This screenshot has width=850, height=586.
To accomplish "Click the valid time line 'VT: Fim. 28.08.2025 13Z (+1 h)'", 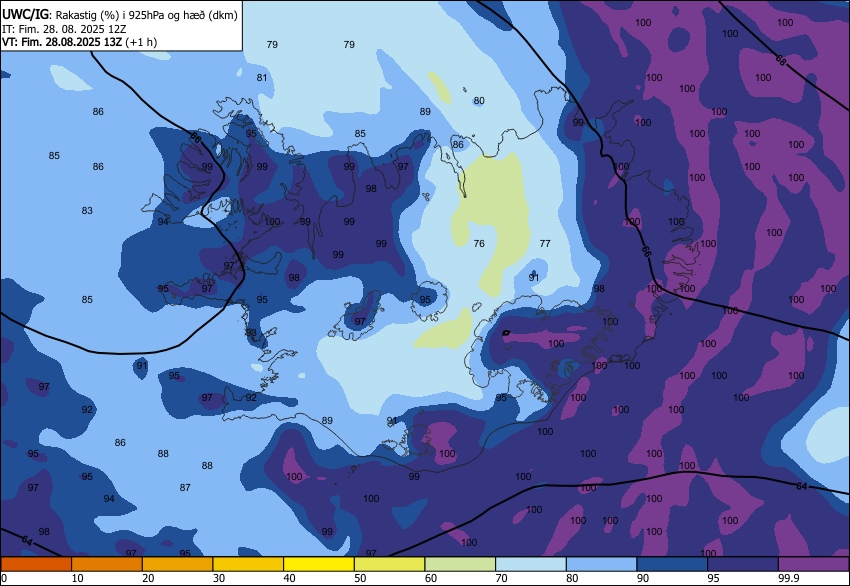I will (x=79, y=42).
